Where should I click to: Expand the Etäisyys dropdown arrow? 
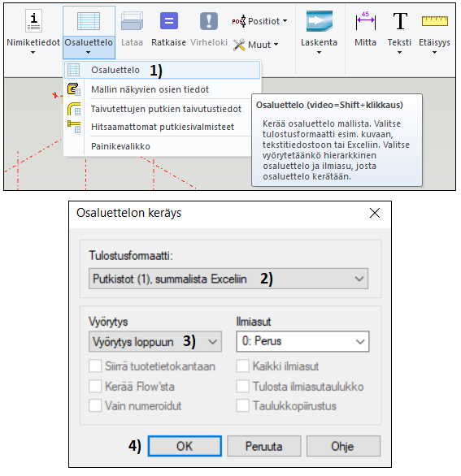pos(434,53)
